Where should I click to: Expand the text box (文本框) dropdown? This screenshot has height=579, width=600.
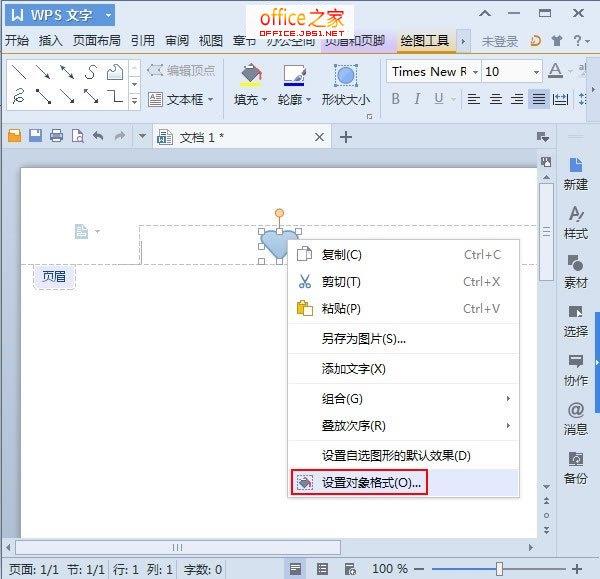(210, 100)
